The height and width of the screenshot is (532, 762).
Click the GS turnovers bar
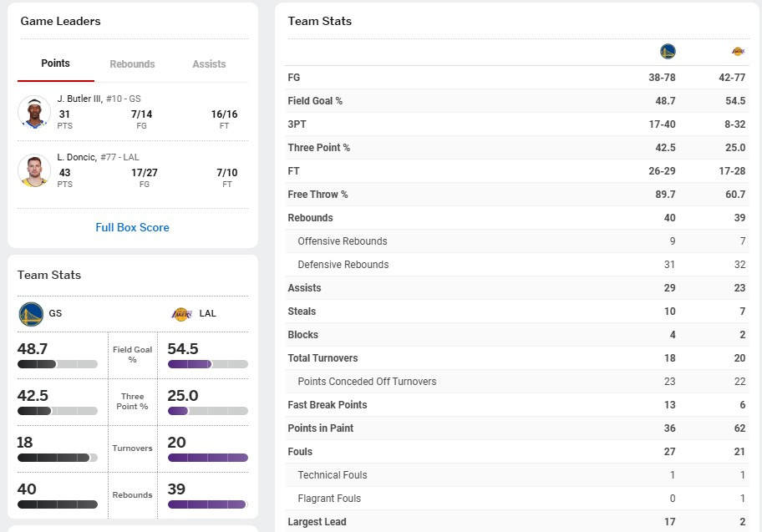tap(58, 457)
